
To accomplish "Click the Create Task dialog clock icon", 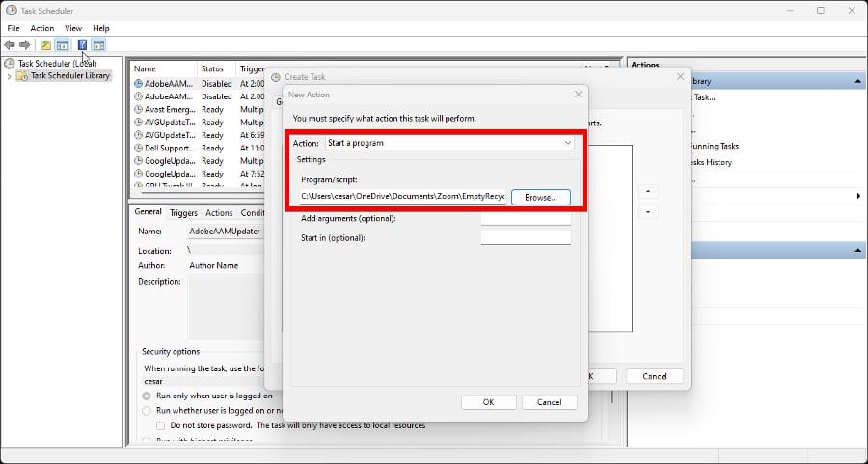I will pos(276,77).
